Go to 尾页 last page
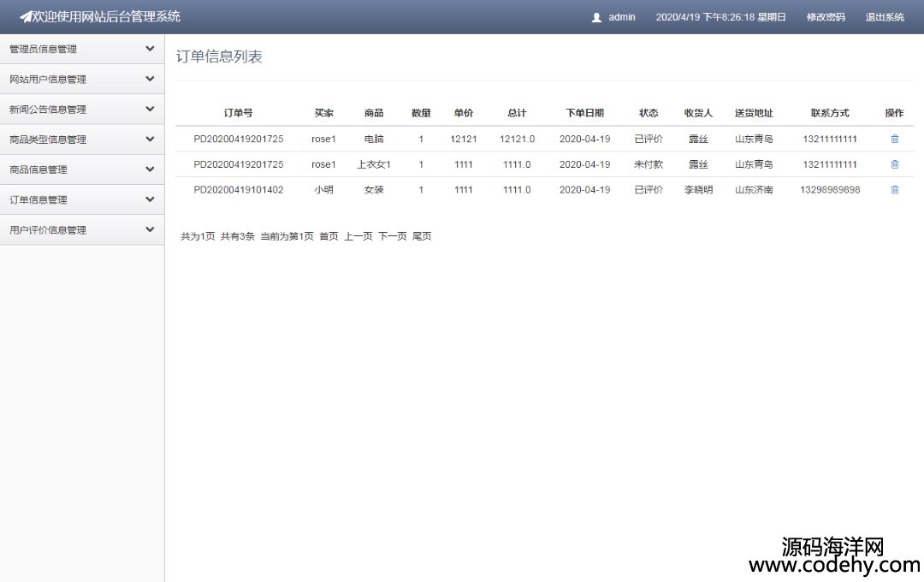This screenshot has width=924, height=582. pyautogui.click(x=422, y=236)
